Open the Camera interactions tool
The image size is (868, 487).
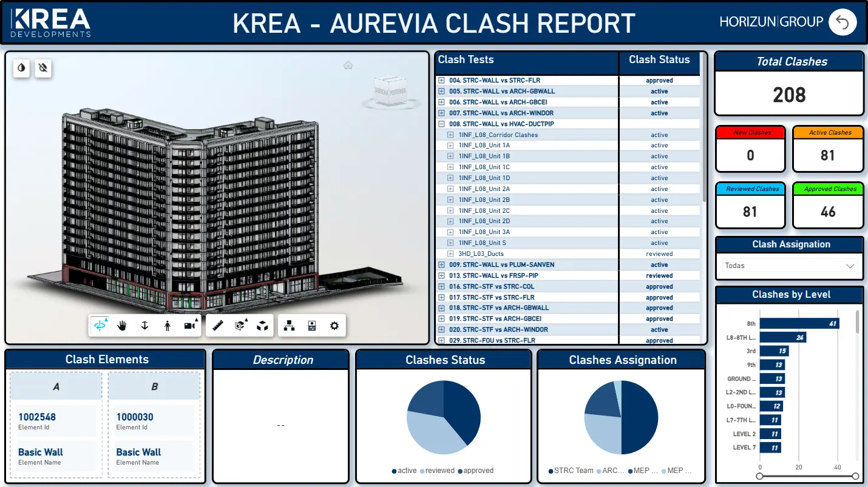(190, 326)
